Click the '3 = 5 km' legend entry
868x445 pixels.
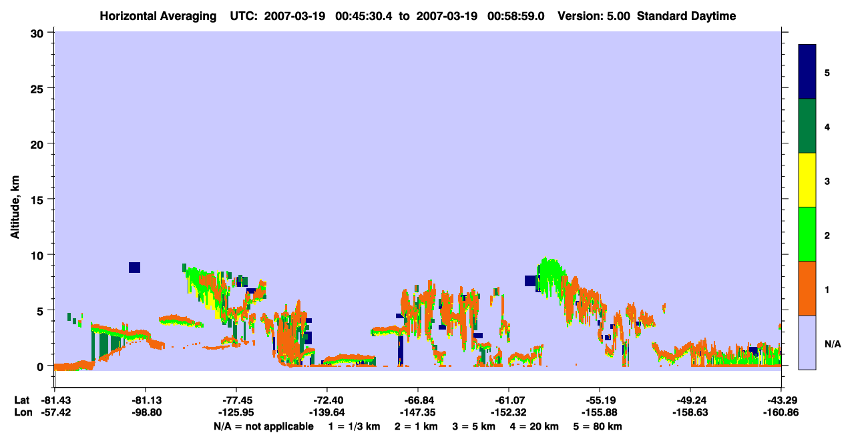point(474,426)
